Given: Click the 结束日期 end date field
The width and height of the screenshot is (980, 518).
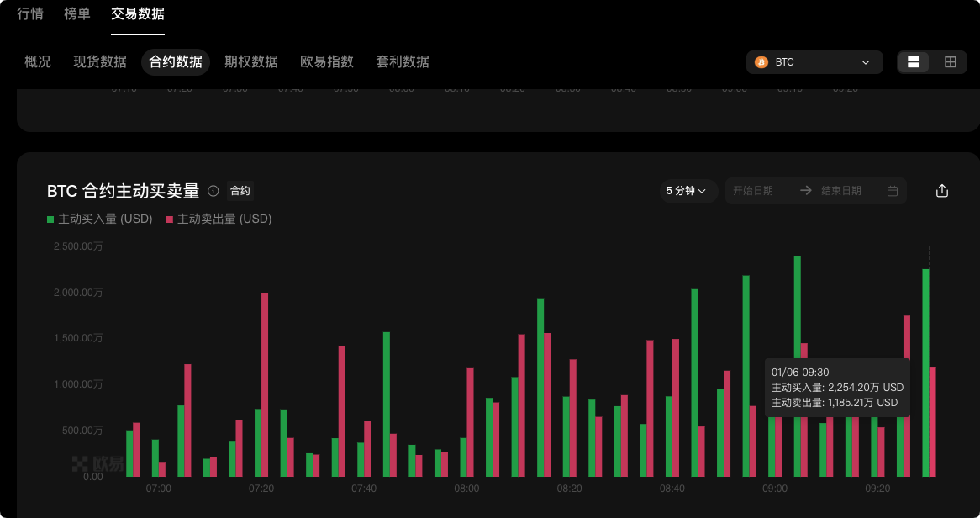Looking at the screenshot, I should pyautogui.click(x=841, y=191).
